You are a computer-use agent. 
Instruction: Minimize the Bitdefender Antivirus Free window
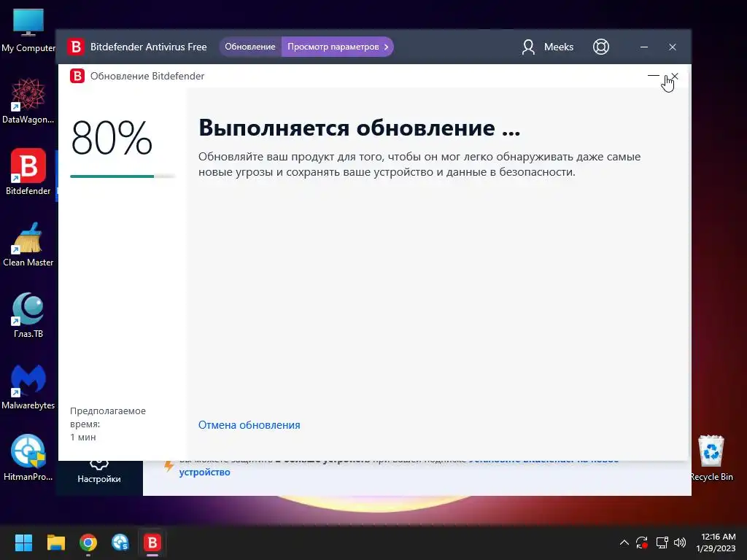(x=644, y=47)
